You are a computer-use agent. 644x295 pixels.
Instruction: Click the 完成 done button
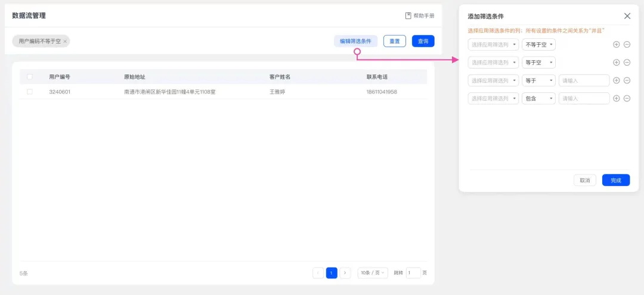pyautogui.click(x=615, y=180)
